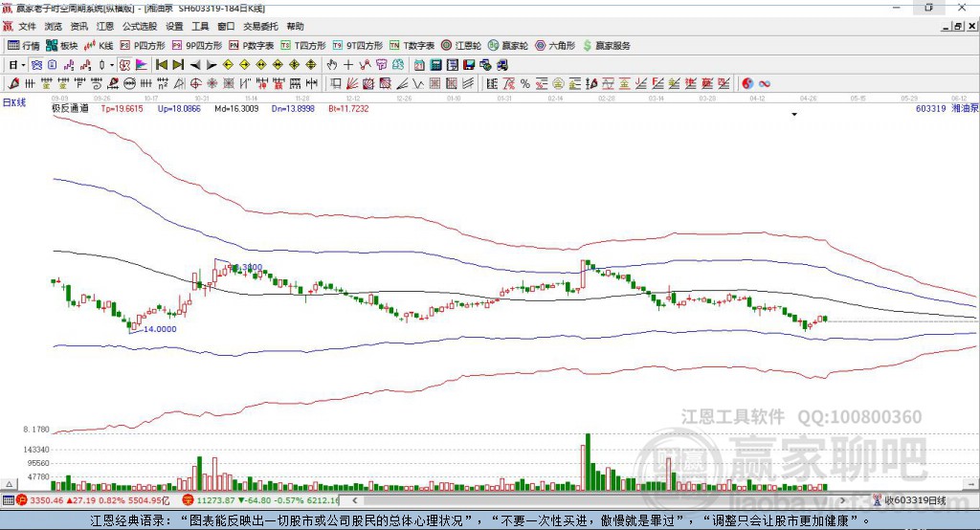Click the red yin-yang icon
980x530 pixels.
746,84
